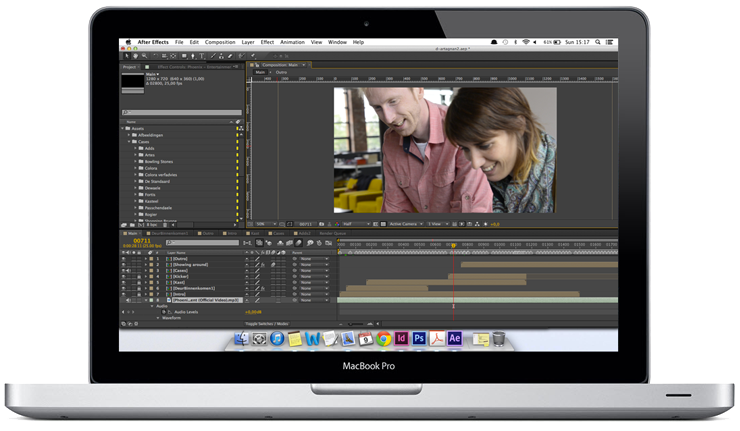Collapse the Assets folder
The width and height of the screenshot is (740, 431).
coord(123,128)
